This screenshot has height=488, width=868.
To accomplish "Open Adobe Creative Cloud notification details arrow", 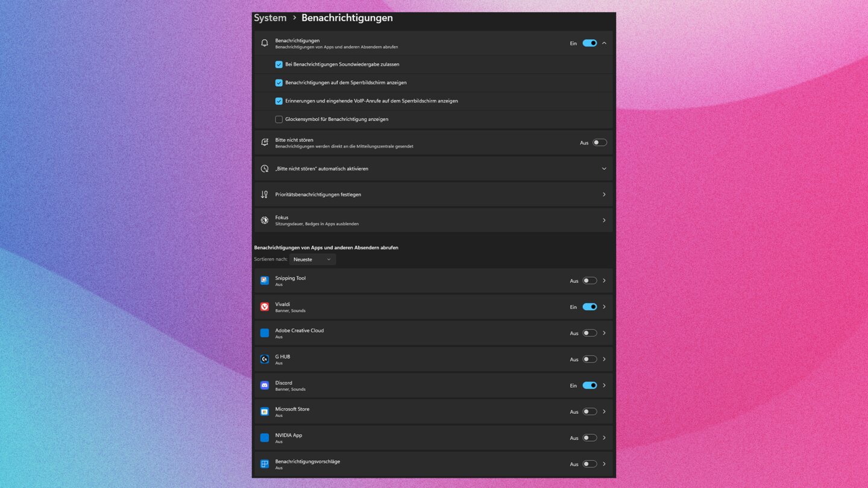I will tap(604, 333).
